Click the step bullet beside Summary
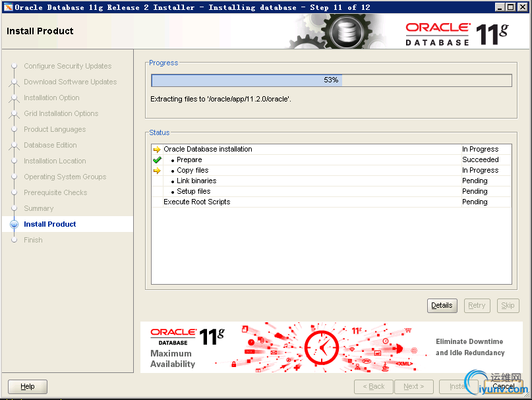 [x=15, y=208]
